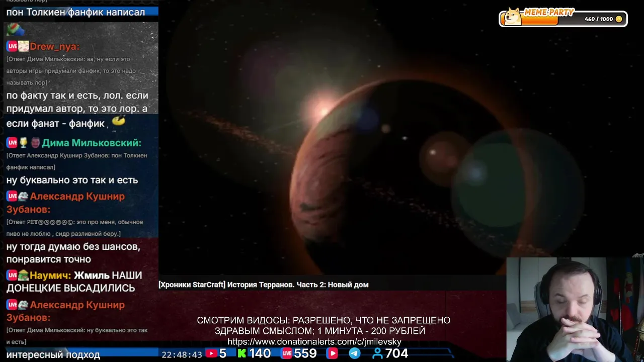Click the LIVE badge beside Дима Мильковский
This screenshot has height=362, width=644.
(x=12, y=143)
